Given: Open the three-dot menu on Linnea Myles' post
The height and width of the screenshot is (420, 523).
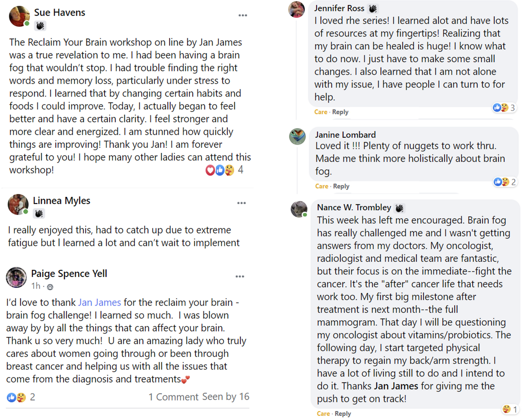Looking at the screenshot, I should (x=241, y=203).
